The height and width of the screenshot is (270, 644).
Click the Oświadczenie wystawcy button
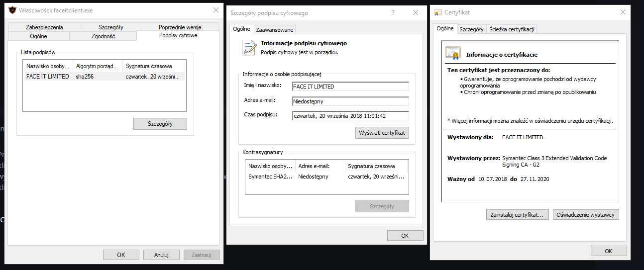point(586,215)
